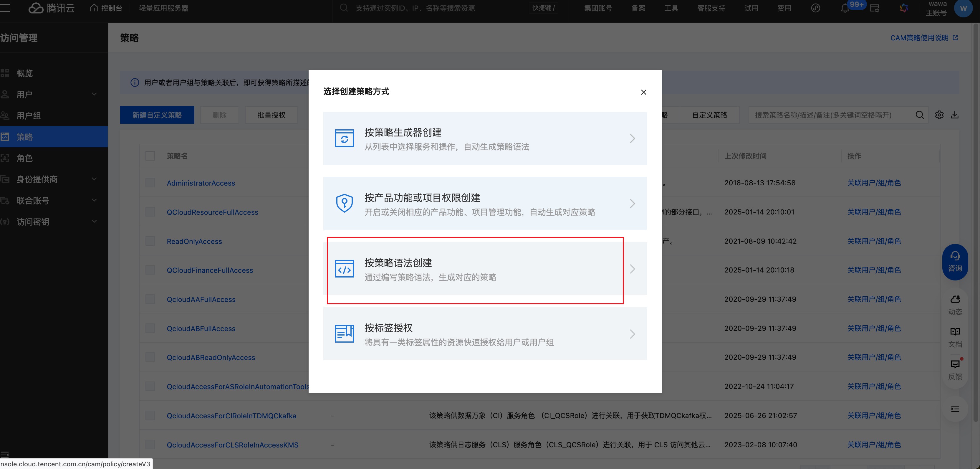980x469 pixels.
Task: Click the colorful star icon in top bar
Action: pos(904,8)
